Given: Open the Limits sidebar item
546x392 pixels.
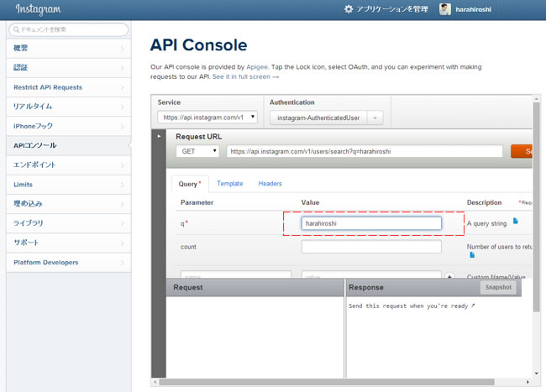Looking at the screenshot, I should click(x=69, y=185).
